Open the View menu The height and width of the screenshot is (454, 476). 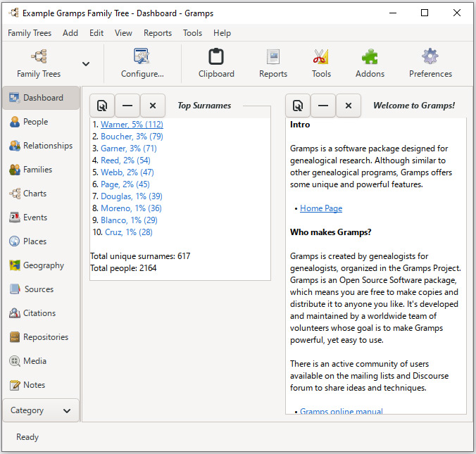[x=123, y=33]
